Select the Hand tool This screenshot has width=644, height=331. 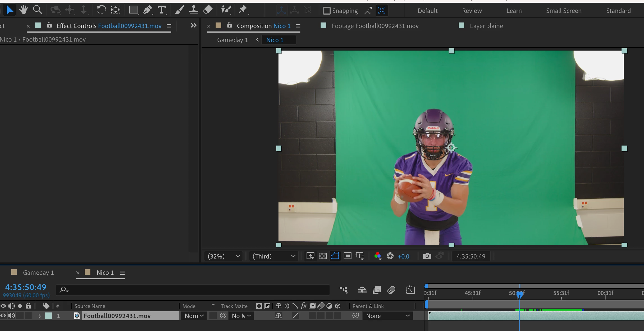[23, 10]
